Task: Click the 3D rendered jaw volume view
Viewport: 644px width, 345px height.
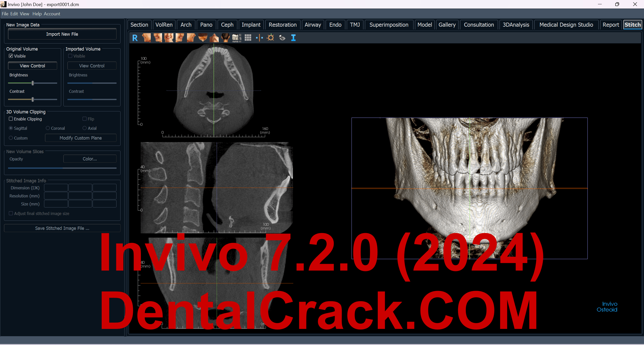Action: pos(469,188)
